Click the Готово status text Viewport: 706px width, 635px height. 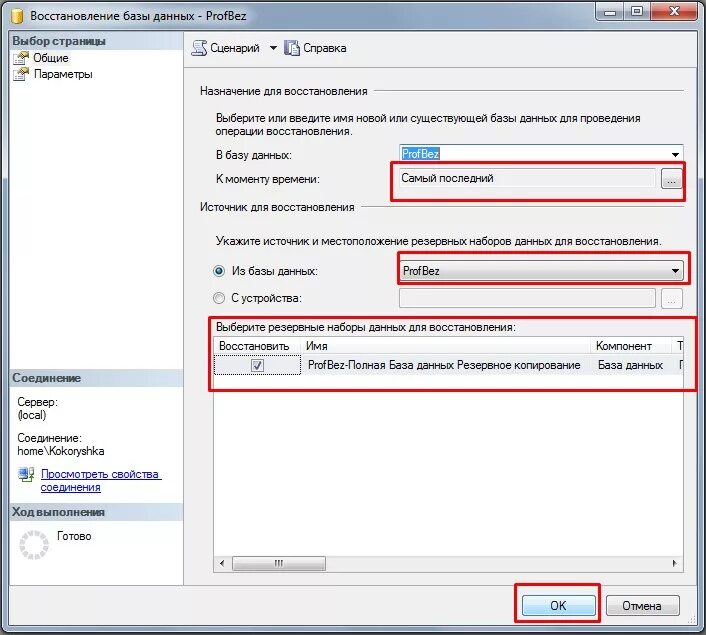point(74,536)
